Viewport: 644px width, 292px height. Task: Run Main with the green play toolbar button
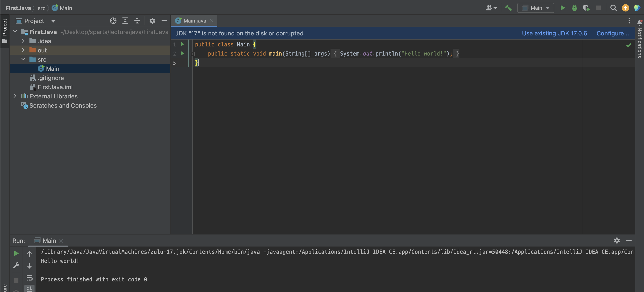tap(563, 8)
